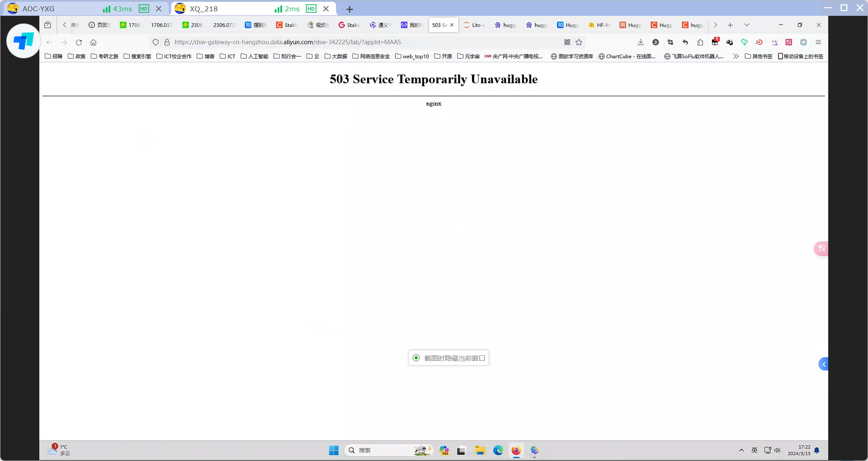This screenshot has width=868, height=461.
Task: Reload the 503 error page
Action: click(79, 42)
